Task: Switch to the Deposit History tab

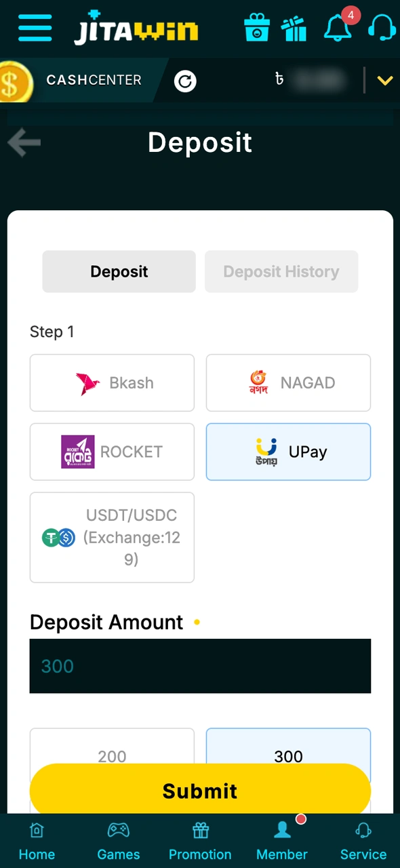Action: point(281,271)
